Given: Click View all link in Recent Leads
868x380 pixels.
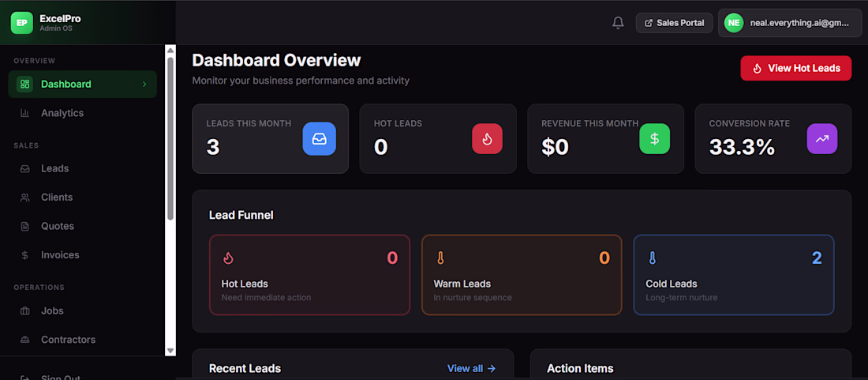Looking at the screenshot, I should [x=471, y=368].
